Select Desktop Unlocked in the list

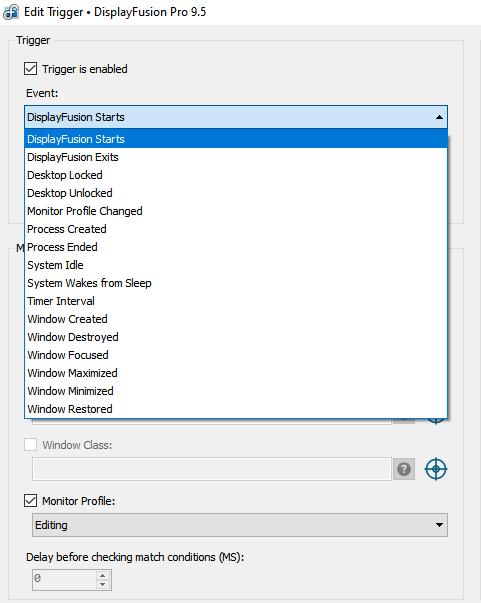click(236, 193)
